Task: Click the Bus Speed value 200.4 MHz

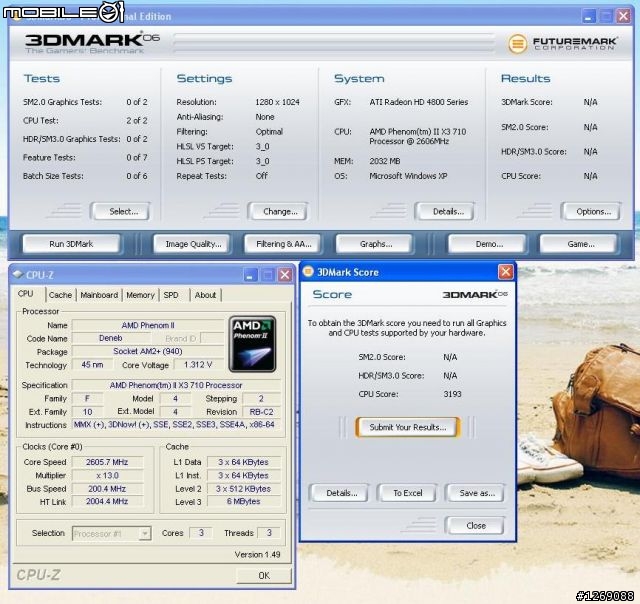Action: click(107, 489)
